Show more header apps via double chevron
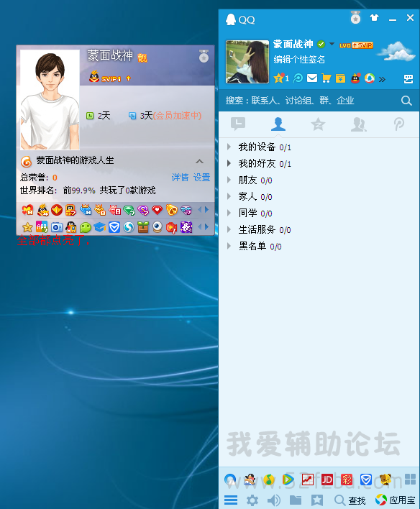The height and width of the screenshot is (509, 420). [382, 79]
